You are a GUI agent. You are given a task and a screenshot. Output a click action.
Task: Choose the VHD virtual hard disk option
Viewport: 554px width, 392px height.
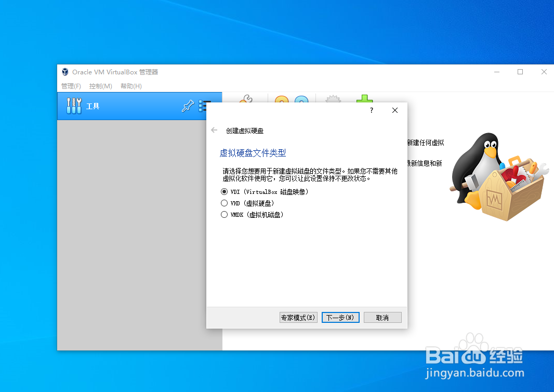[247, 203]
